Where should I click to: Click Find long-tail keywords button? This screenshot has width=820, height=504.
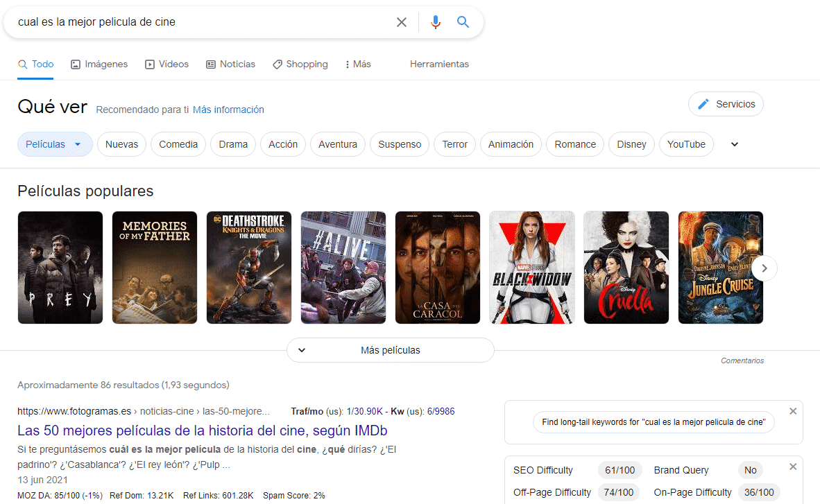(654, 422)
